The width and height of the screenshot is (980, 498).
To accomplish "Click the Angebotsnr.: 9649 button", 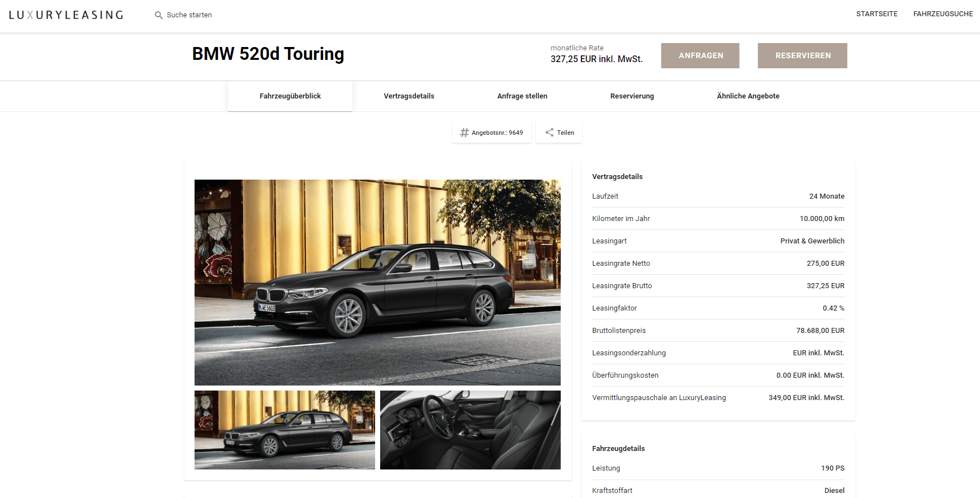I will tap(491, 133).
